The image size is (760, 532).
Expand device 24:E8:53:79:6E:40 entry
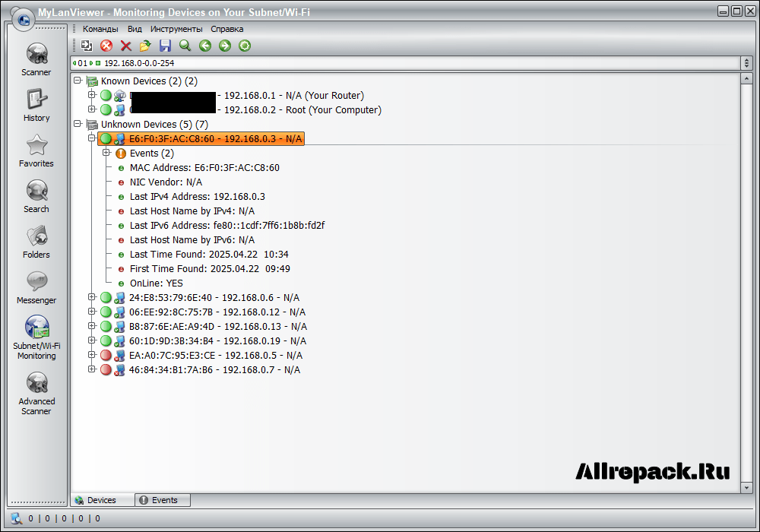(92, 297)
